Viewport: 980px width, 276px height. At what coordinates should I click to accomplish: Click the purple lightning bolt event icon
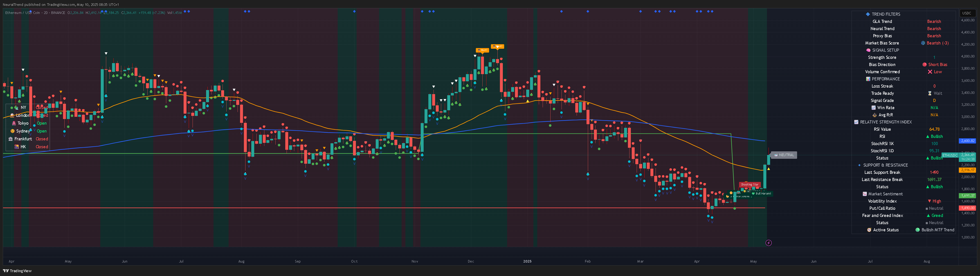click(769, 243)
